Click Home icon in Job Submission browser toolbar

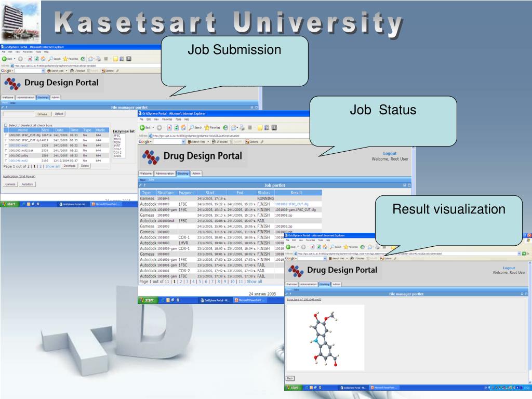pos(43,59)
